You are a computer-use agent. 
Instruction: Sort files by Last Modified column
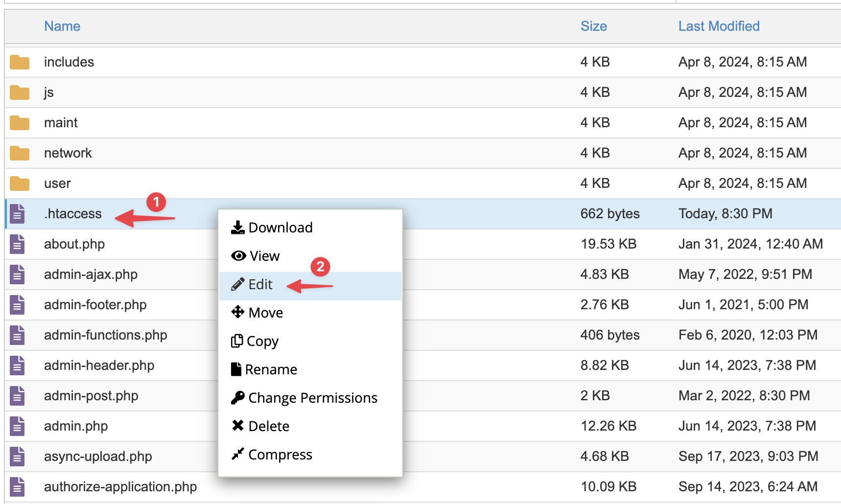click(x=719, y=26)
